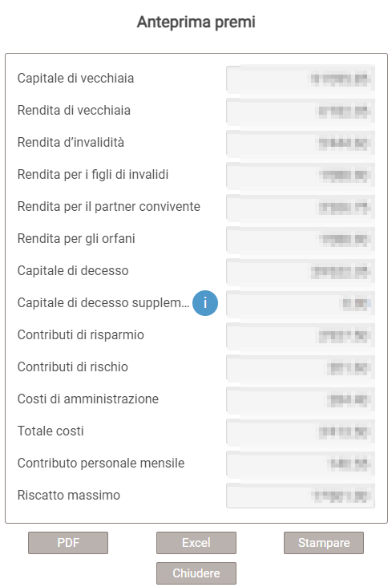Export the preview with the PDF button
Viewport: 392px width, 587px height.
click(x=68, y=543)
